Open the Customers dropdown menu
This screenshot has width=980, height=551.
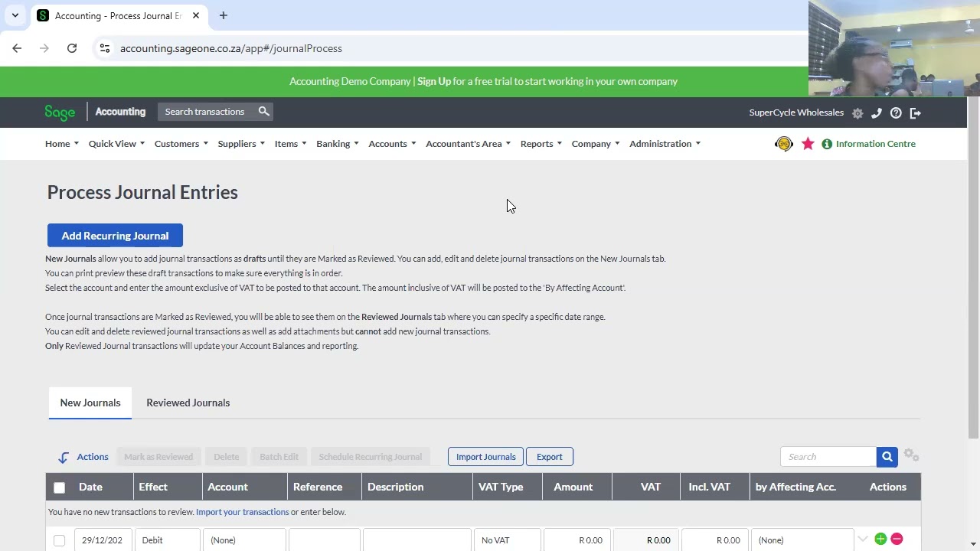[181, 144]
